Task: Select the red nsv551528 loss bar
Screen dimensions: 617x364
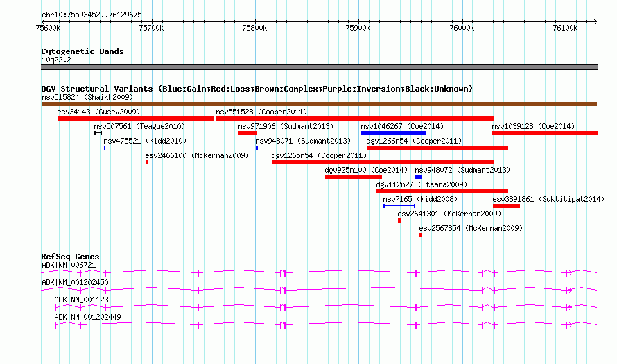Action: point(355,119)
